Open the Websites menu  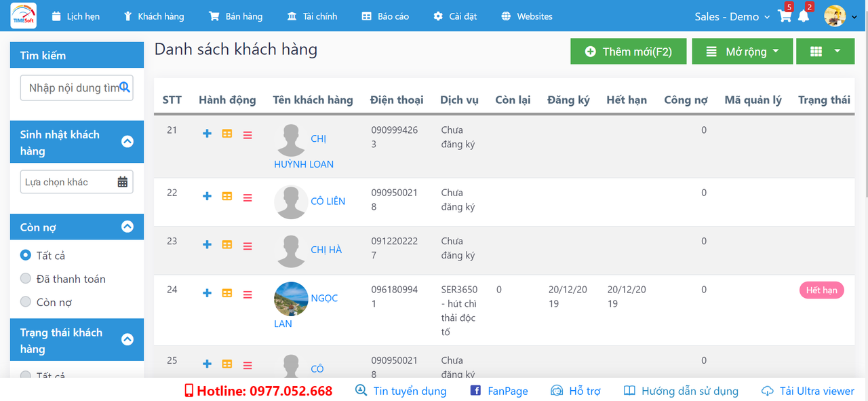coord(526,16)
